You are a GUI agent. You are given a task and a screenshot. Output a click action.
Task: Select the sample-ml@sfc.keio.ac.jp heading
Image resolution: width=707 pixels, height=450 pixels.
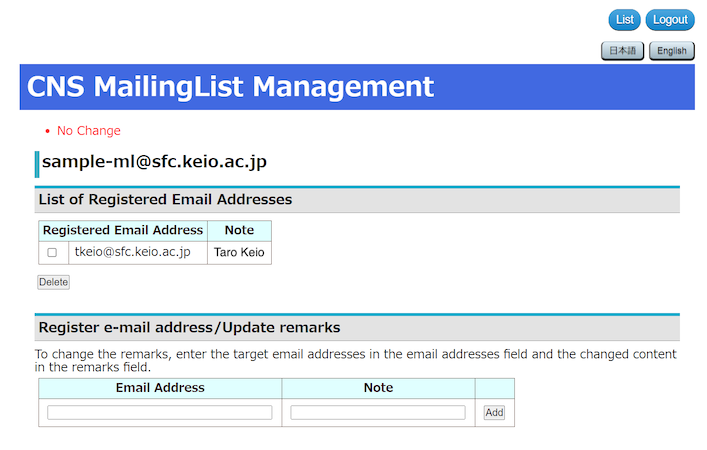(154, 162)
